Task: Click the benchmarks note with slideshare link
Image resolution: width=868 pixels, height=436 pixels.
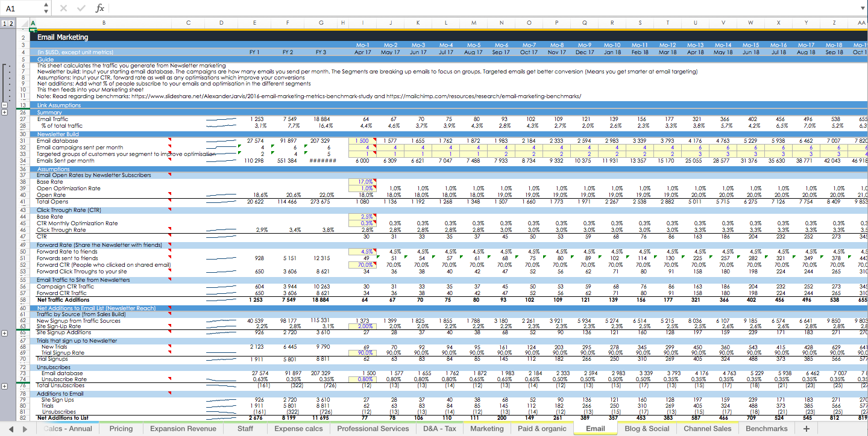Action: [x=308, y=96]
